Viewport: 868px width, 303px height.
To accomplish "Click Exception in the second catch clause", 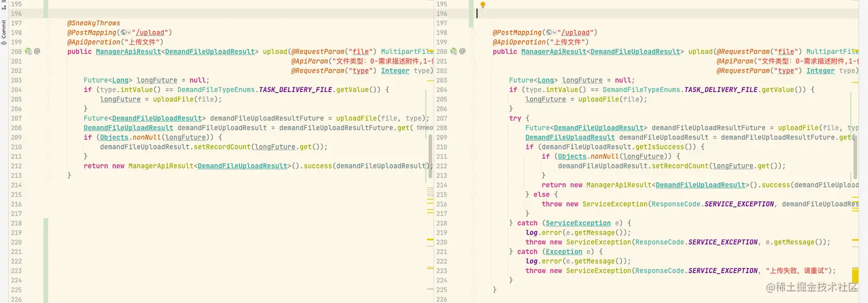I will tap(564, 252).
